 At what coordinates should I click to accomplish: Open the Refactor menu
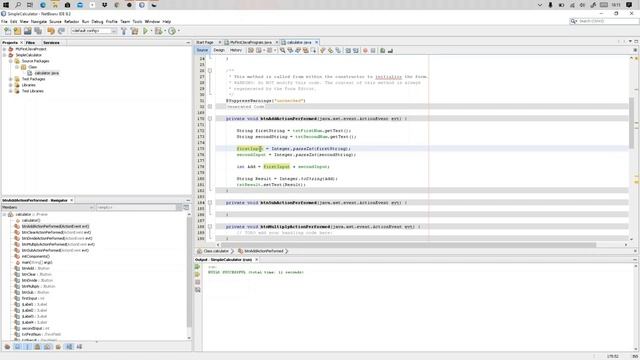coord(71,21)
